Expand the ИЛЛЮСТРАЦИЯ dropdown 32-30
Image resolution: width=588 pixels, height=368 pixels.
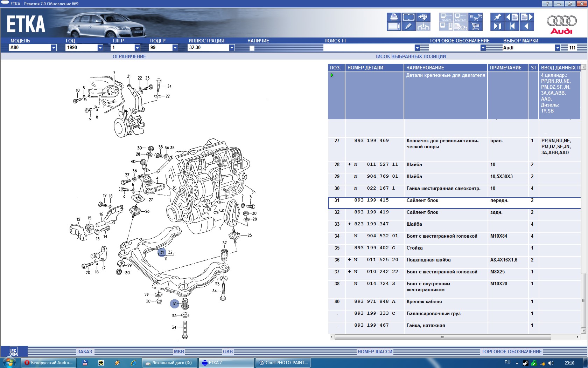click(x=232, y=48)
